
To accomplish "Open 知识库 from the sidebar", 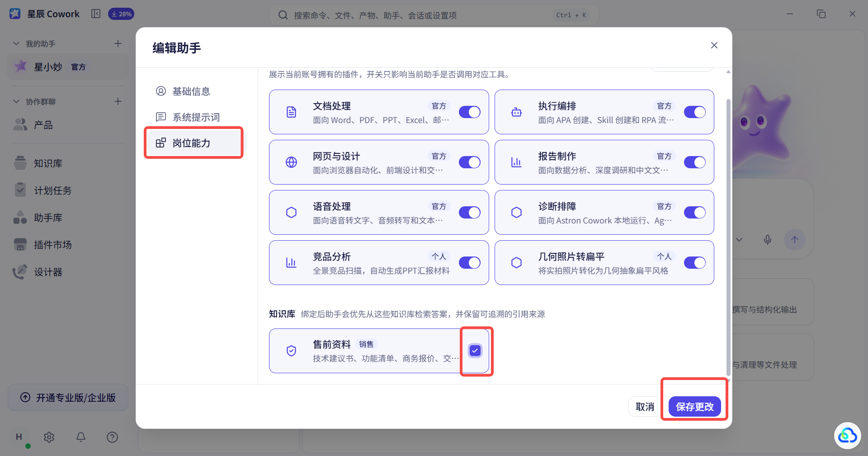I will (68, 163).
